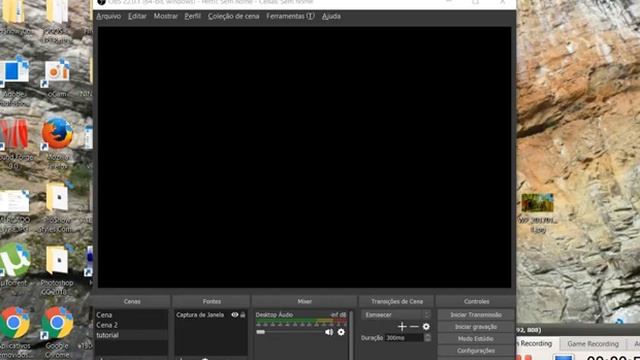Open the Arquivo menu in OBS
640x360 pixels.
[x=109, y=16]
